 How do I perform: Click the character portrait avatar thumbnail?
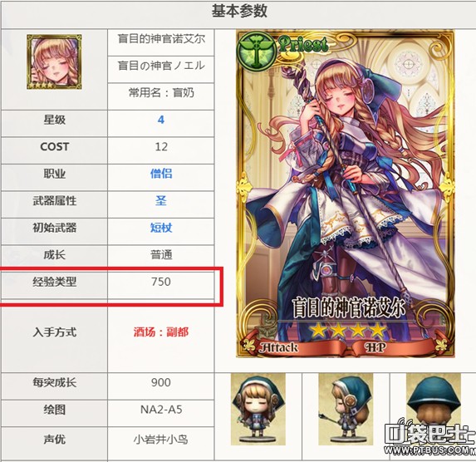click(x=54, y=61)
